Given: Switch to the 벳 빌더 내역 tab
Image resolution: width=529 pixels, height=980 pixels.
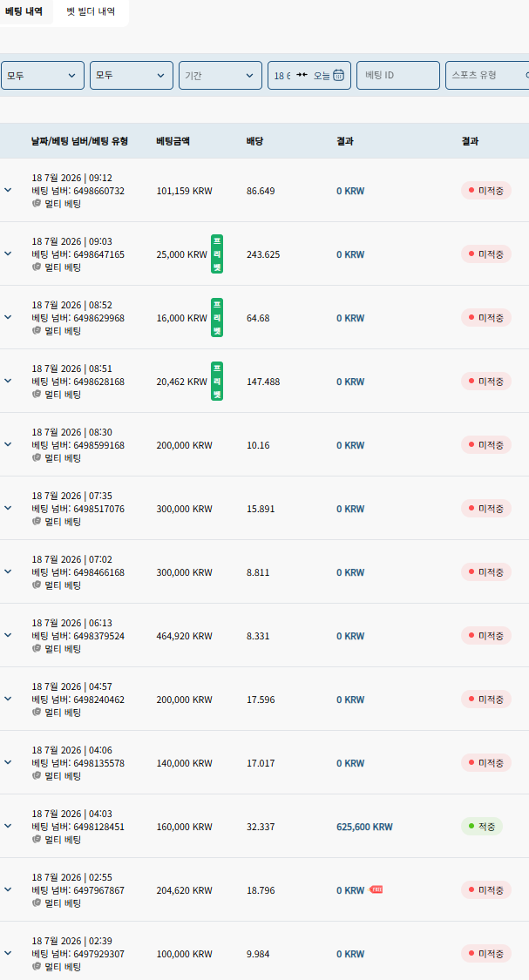Looking at the screenshot, I should [x=91, y=12].
